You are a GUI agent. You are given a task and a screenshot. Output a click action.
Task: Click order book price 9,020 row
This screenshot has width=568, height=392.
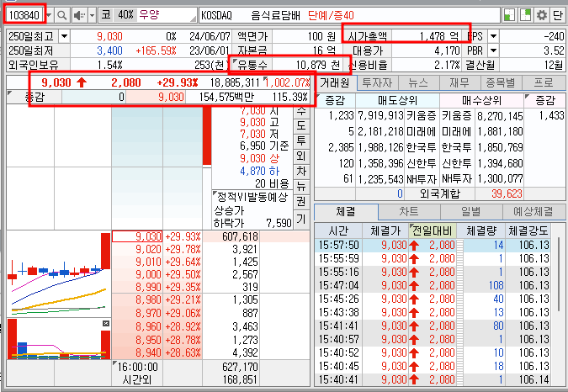(210, 249)
